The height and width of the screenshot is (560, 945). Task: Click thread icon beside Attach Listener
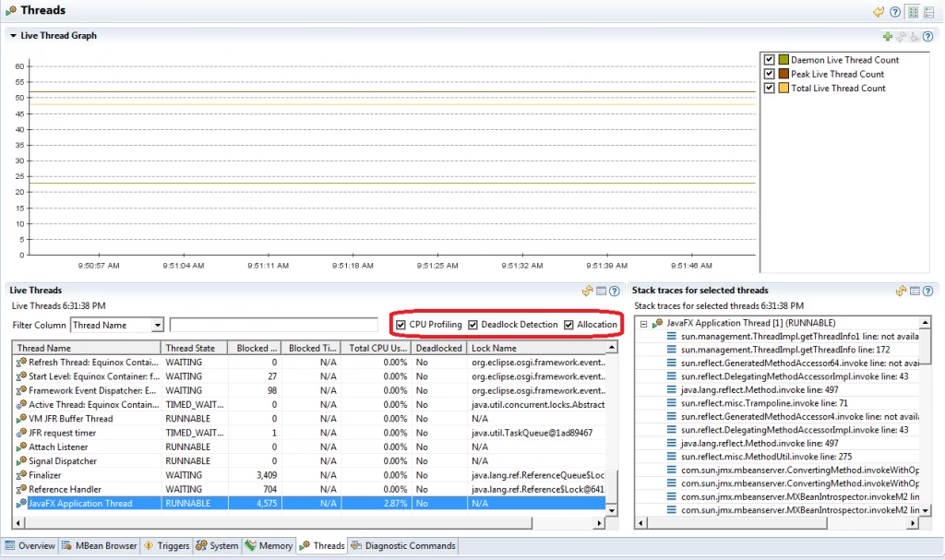(x=21, y=447)
